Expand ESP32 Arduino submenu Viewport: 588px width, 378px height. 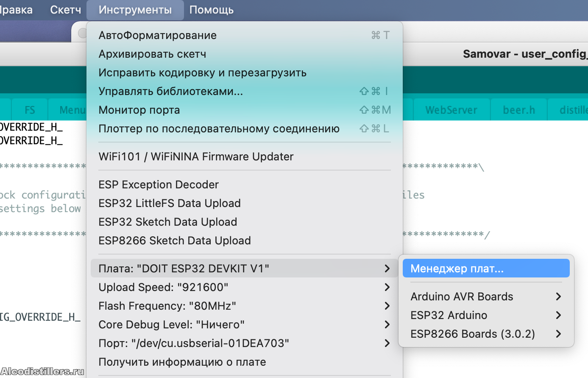(x=486, y=315)
